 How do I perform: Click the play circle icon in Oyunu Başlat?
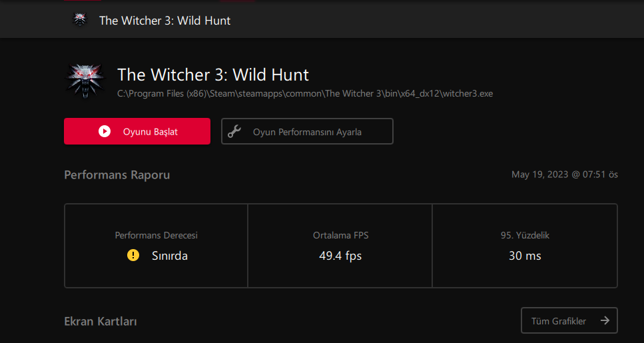105,131
